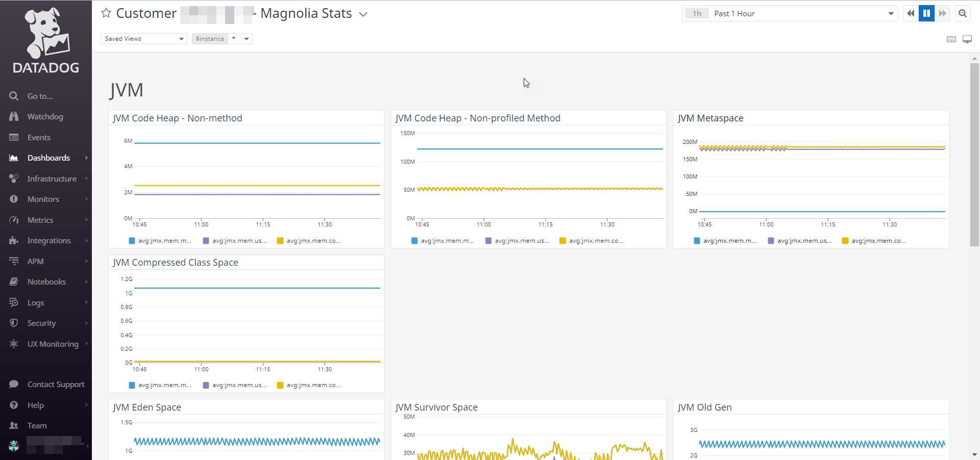This screenshot has height=460, width=980.
Task: Click the Events list icon
Action: click(14, 138)
